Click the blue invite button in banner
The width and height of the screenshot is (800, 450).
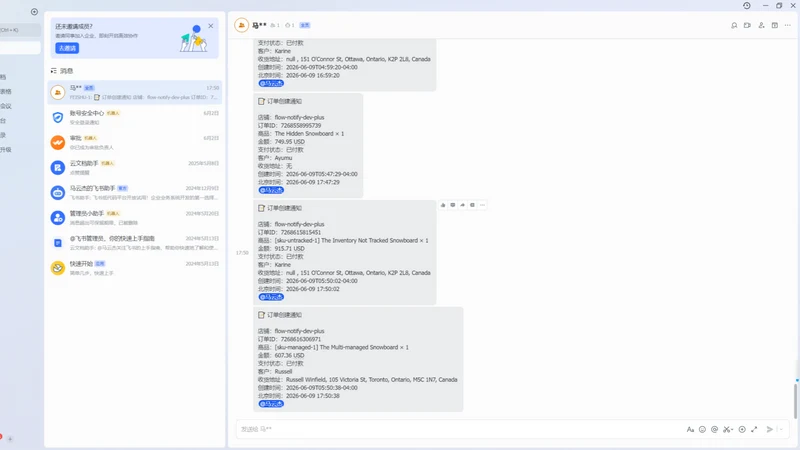pyautogui.click(x=67, y=48)
